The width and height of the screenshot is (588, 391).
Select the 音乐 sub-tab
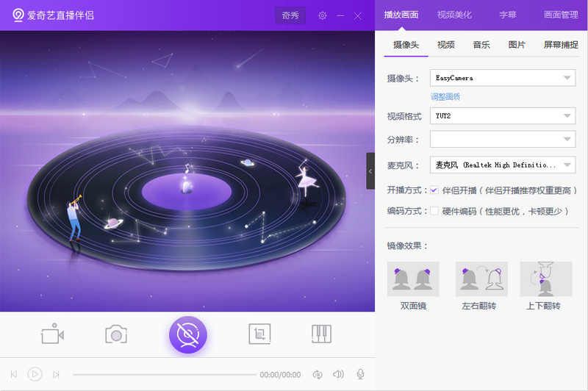point(481,45)
